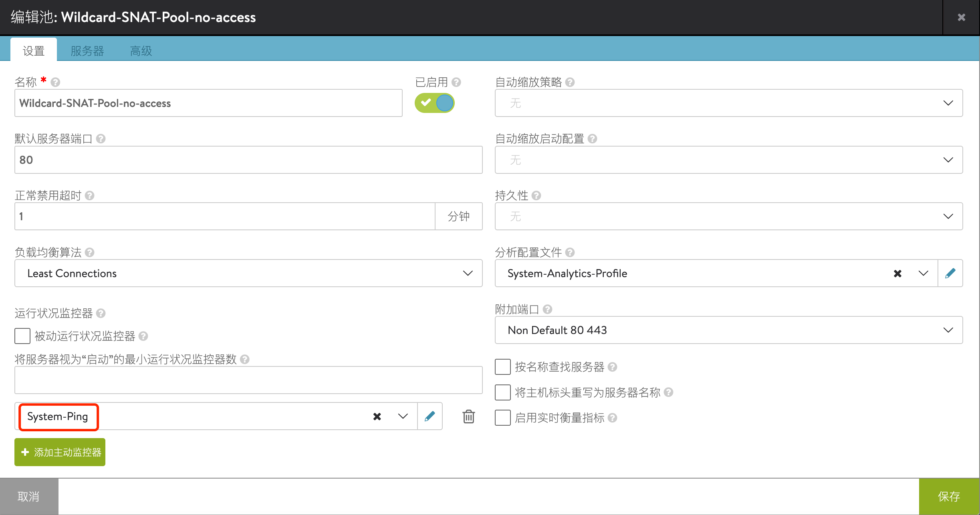The height and width of the screenshot is (515, 980).
Task: Expand System-Analytics-Profile dropdown arrow
Action: (923, 273)
